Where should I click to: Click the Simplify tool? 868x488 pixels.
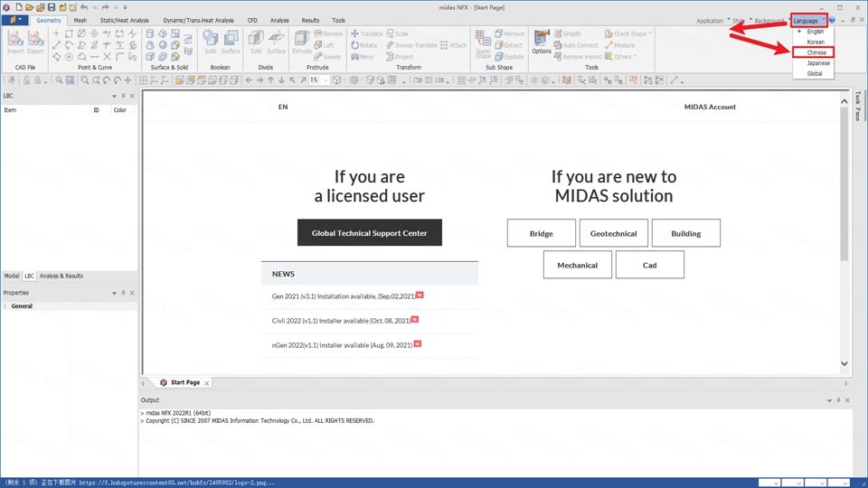point(568,33)
